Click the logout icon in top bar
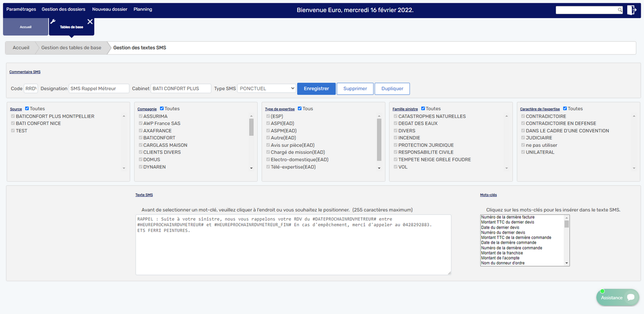The height and width of the screenshot is (314, 644). click(x=632, y=10)
